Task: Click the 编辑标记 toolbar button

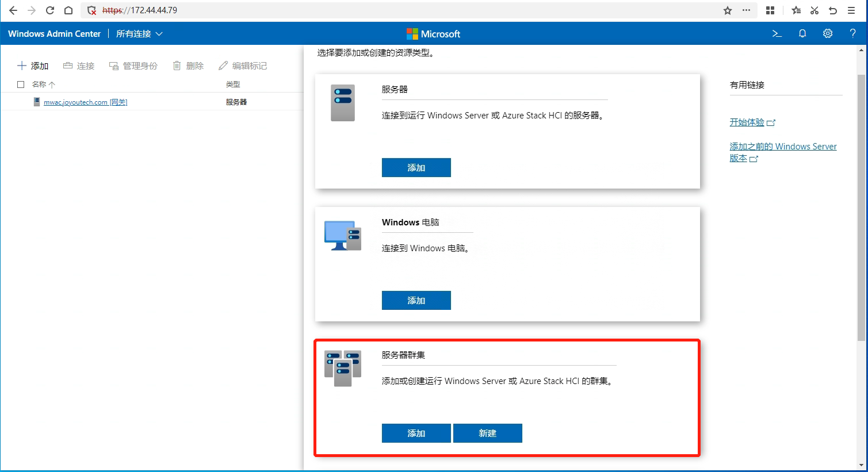Action: (243, 66)
